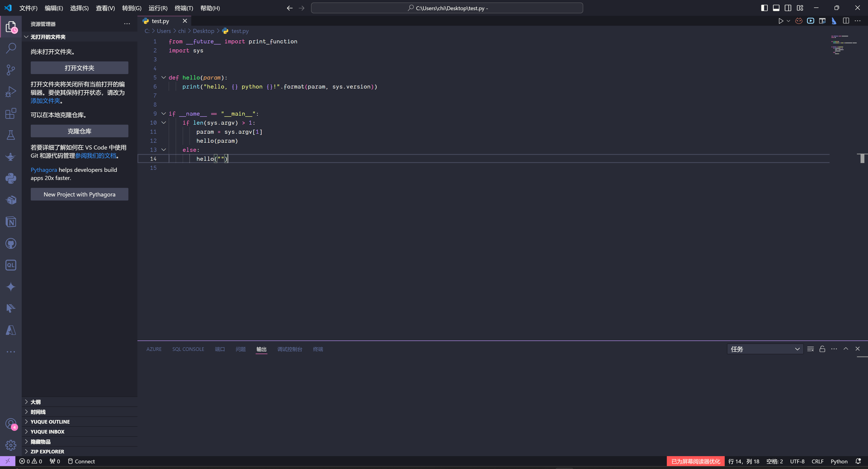Switch to the 调试控制台 panel tab
Screen dimensions: 868x469
coord(289,349)
